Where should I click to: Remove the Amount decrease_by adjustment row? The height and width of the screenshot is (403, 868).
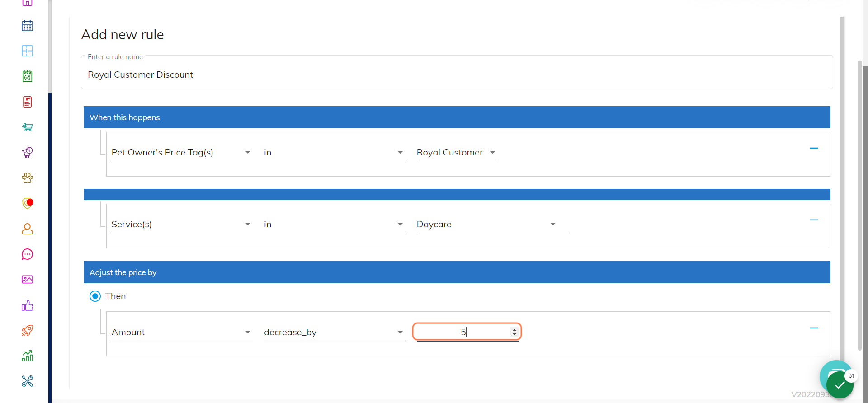[814, 328]
